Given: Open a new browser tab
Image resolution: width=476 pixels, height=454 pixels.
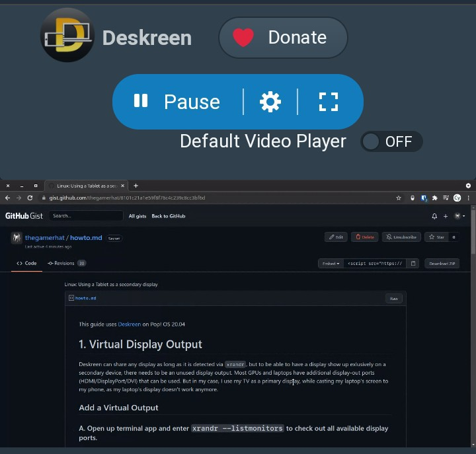Looking at the screenshot, I should point(136,186).
